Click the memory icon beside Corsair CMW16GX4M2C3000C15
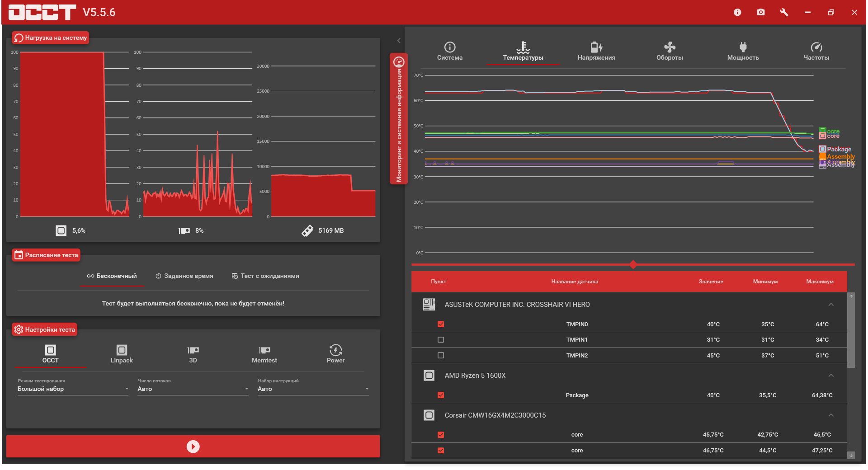 point(429,415)
